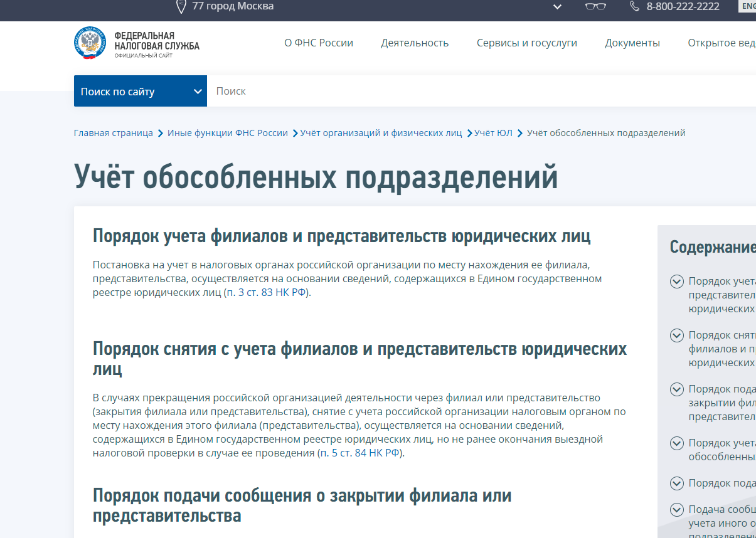756x538 pixels.
Task: Open link 'п. 3 ст. 83 НК РФ'
Action: point(267,293)
